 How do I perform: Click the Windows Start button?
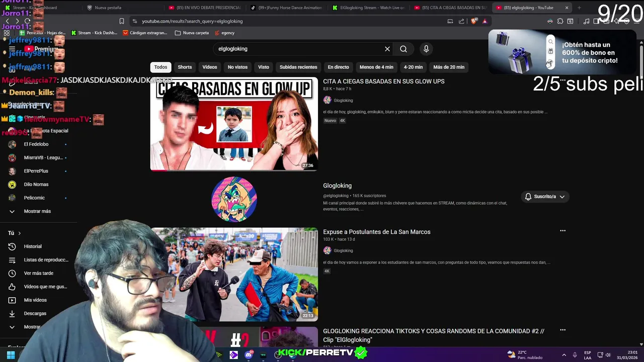pos(11,355)
